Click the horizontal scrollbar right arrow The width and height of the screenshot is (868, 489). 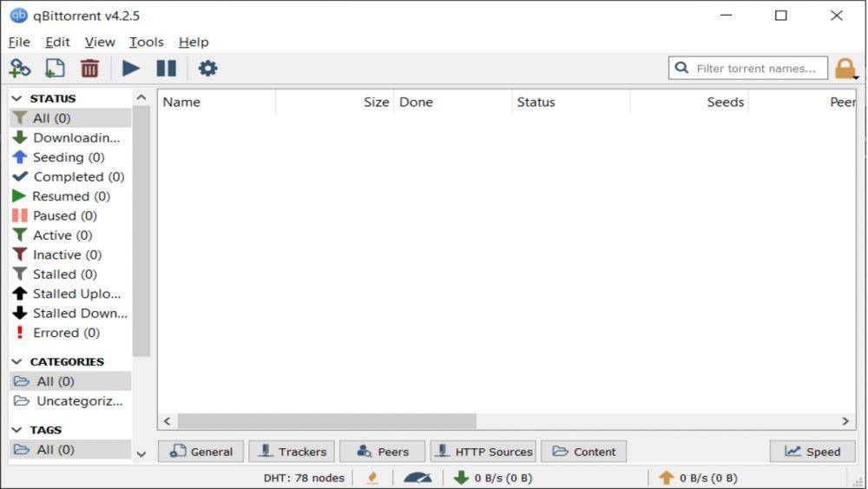tap(845, 421)
